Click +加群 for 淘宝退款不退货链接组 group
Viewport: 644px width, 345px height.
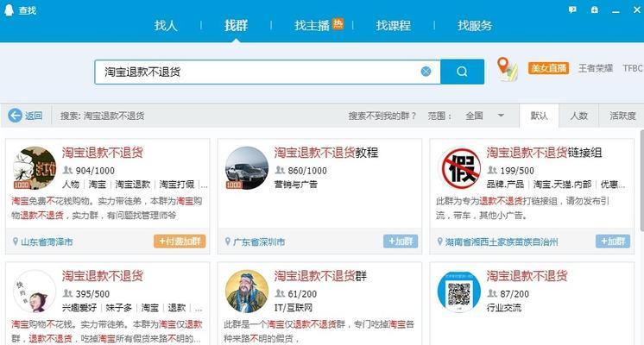pos(613,241)
